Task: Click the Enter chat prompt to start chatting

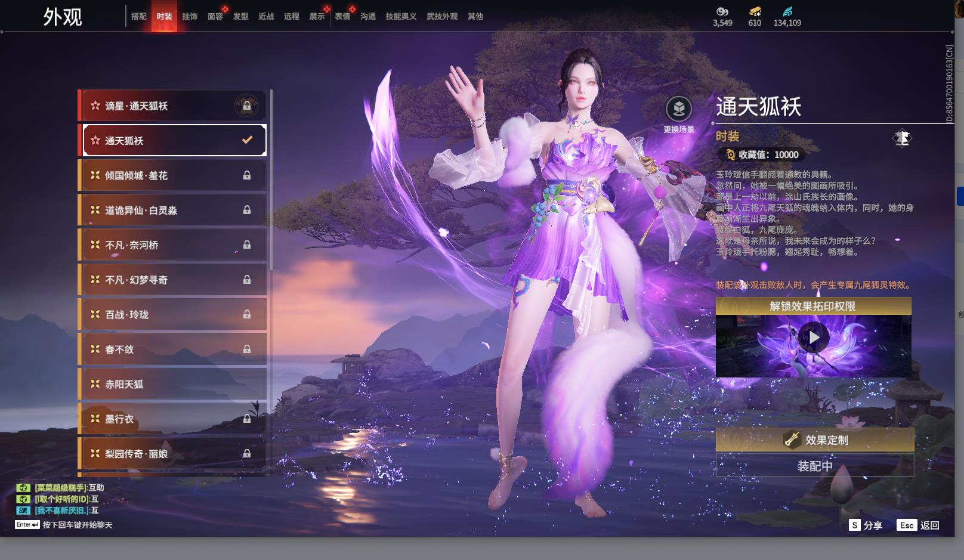Action: click(x=64, y=525)
